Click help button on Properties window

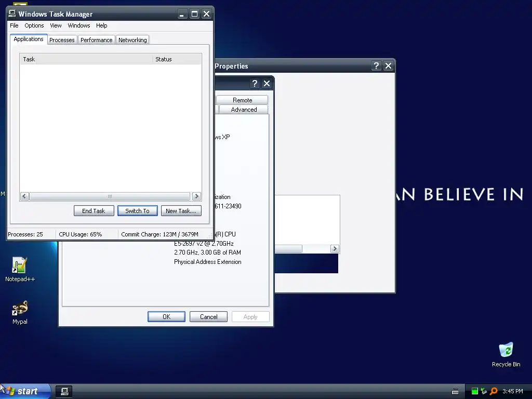(x=376, y=65)
